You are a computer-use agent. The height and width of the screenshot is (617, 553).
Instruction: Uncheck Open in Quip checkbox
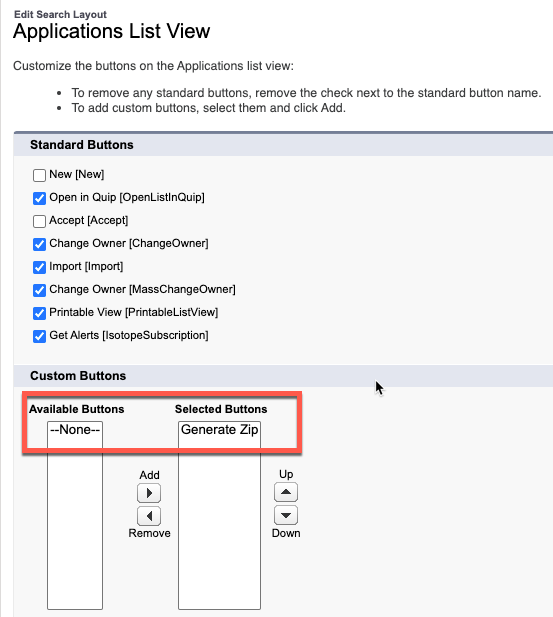tap(39, 198)
